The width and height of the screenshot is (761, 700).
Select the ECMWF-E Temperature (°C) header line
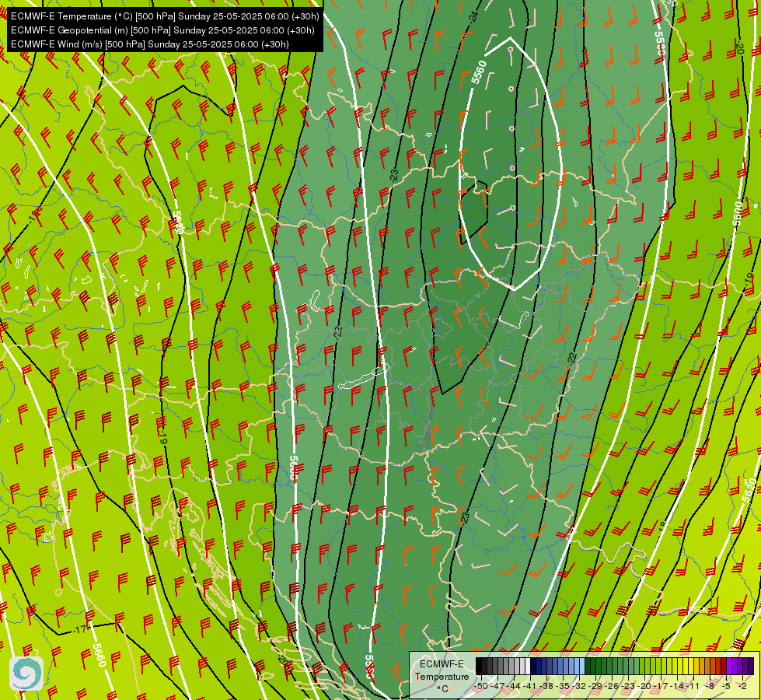[165, 16]
